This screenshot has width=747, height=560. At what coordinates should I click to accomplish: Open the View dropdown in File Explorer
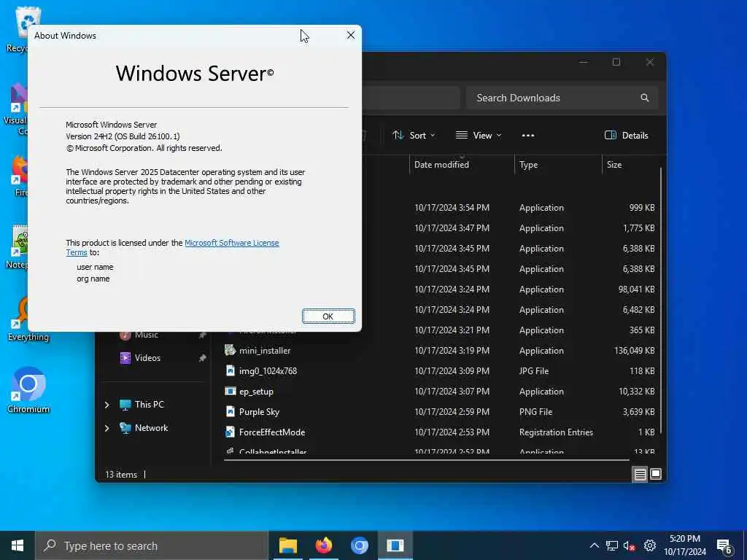point(479,135)
